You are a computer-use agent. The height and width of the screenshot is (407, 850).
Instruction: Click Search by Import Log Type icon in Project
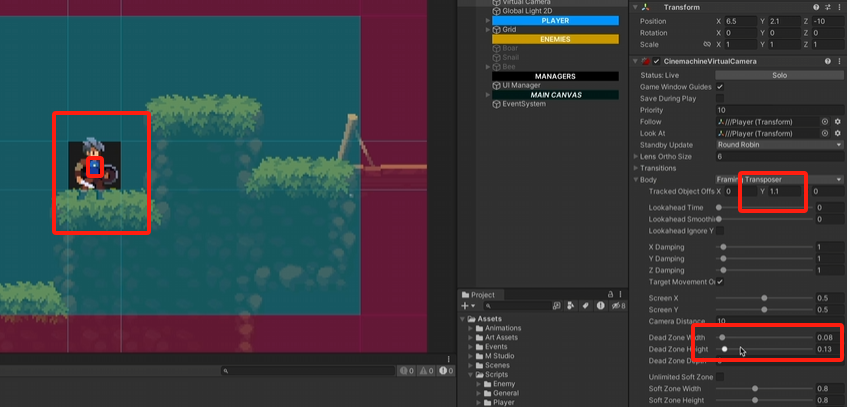pos(601,306)
